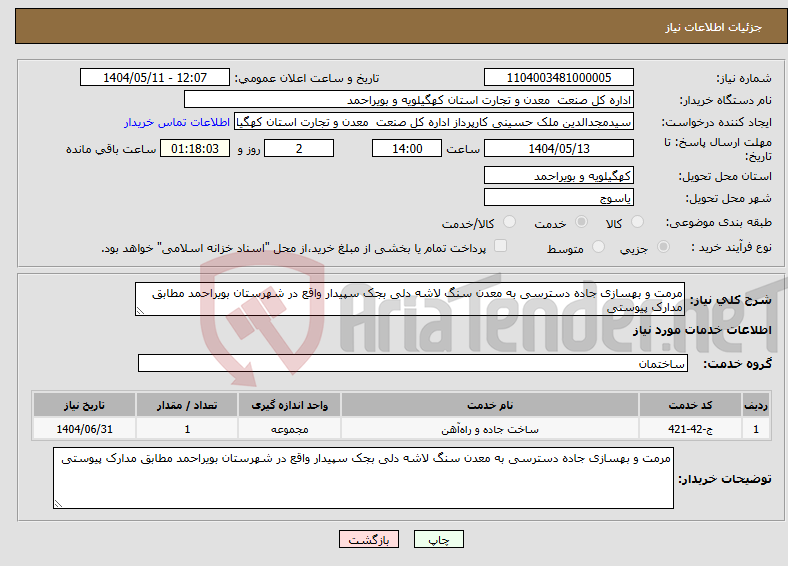Screen dimensions: 788x566
Task: Click the general need description text area
Action: 410,299
